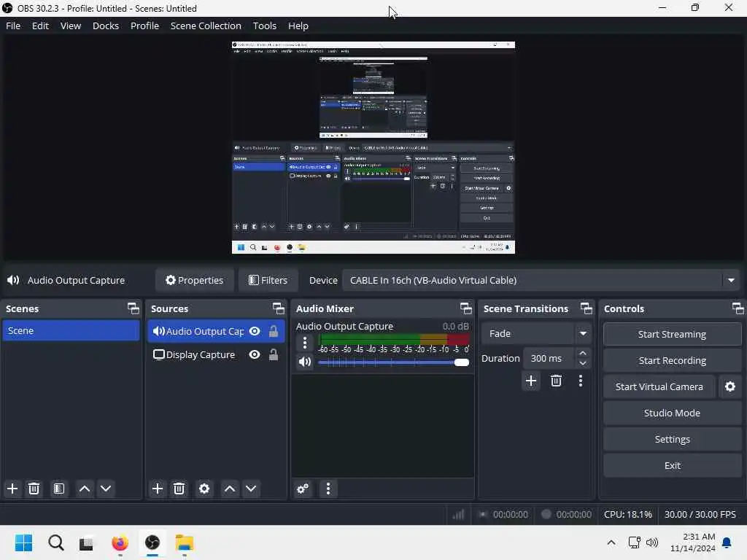Add a new scene with plus icon
This screenshot has width=747, height=560.
12,489
